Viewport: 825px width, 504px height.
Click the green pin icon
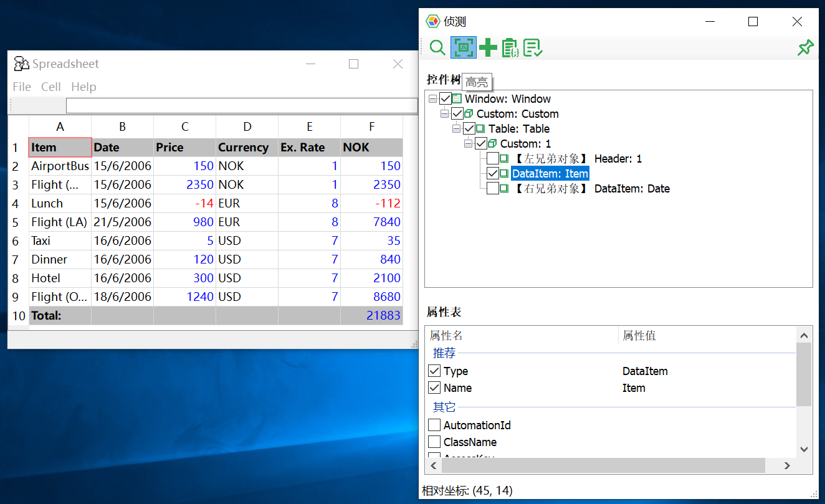805,48
